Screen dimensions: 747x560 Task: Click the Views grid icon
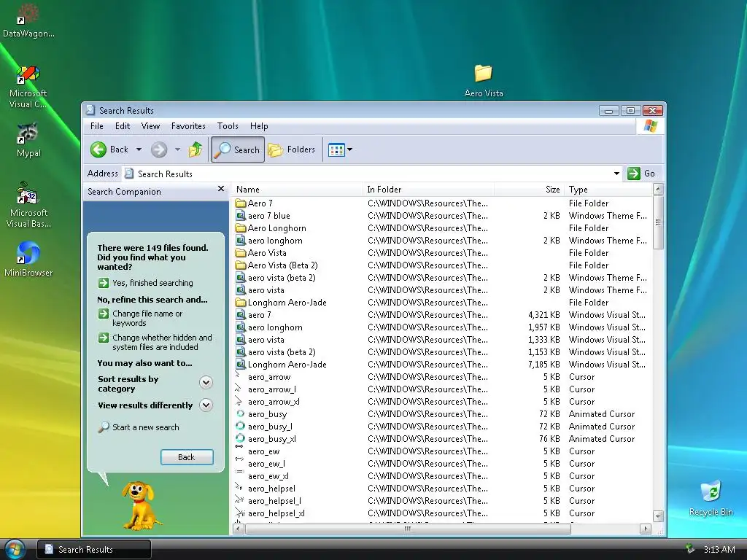(x=336, y=150)
